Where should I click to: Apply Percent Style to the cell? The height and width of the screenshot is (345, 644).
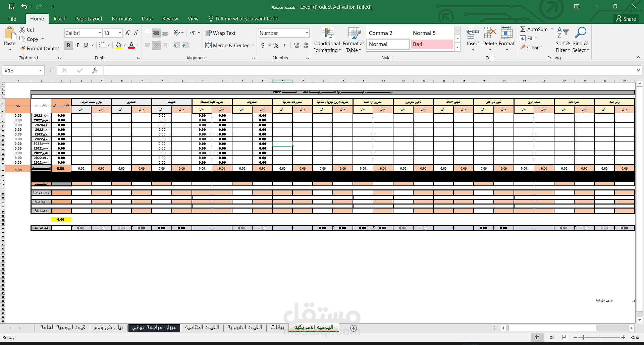point(276,45)
